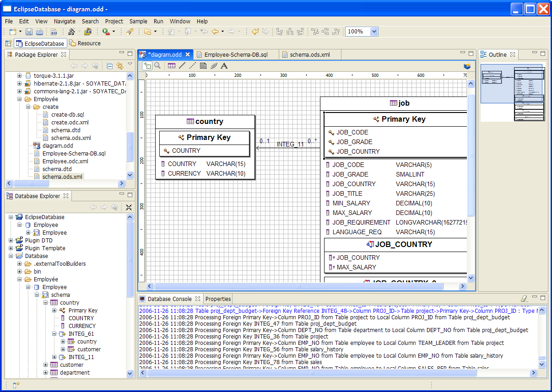Select CURRENCY column in Database Explorer tree
This screenshot has height=392, width=552.
coord(82,326)
